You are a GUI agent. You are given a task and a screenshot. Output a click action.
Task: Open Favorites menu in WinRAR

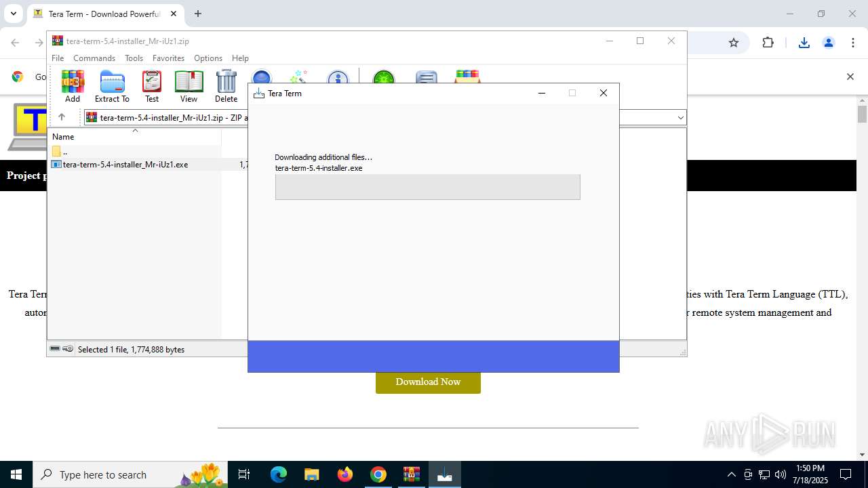[x=168, y=58]
